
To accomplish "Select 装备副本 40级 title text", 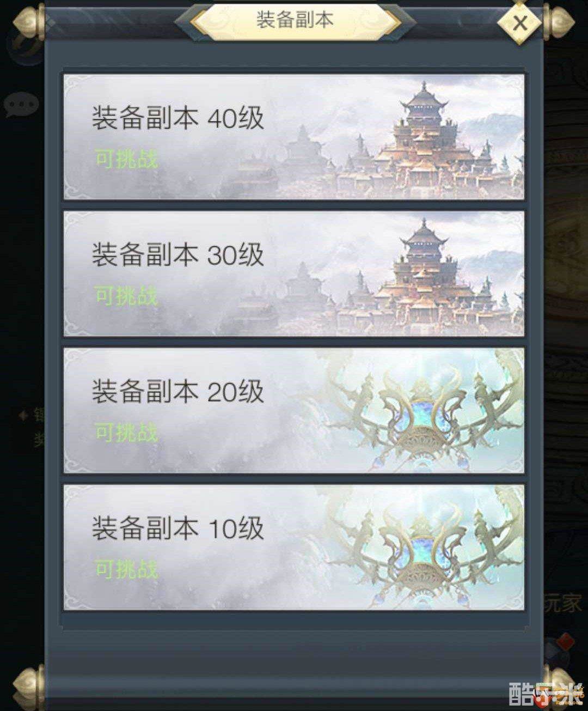I will click(177, 118).
